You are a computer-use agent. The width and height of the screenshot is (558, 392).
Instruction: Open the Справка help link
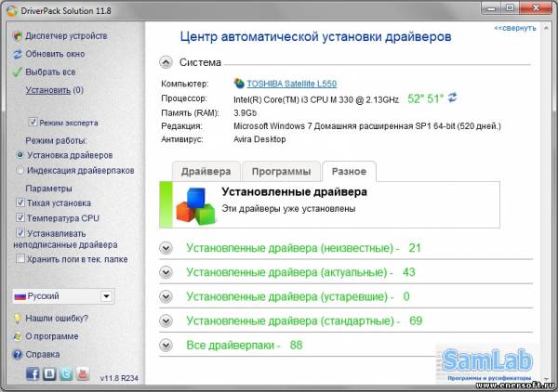coord(43,355)
